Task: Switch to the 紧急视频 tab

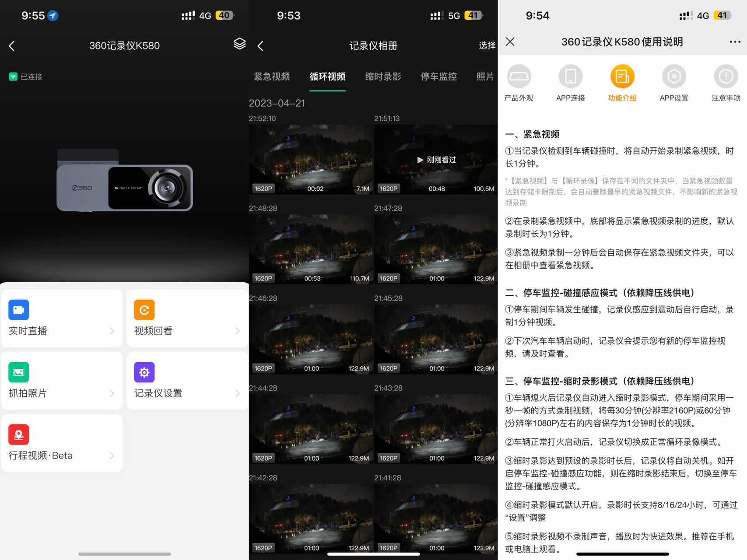Action: [272, 77]
